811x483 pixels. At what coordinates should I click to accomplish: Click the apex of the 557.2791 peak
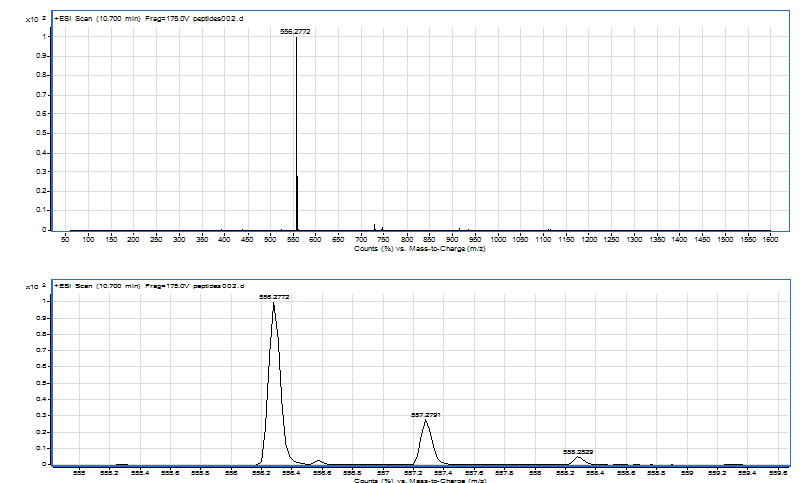tap(426, 421)
